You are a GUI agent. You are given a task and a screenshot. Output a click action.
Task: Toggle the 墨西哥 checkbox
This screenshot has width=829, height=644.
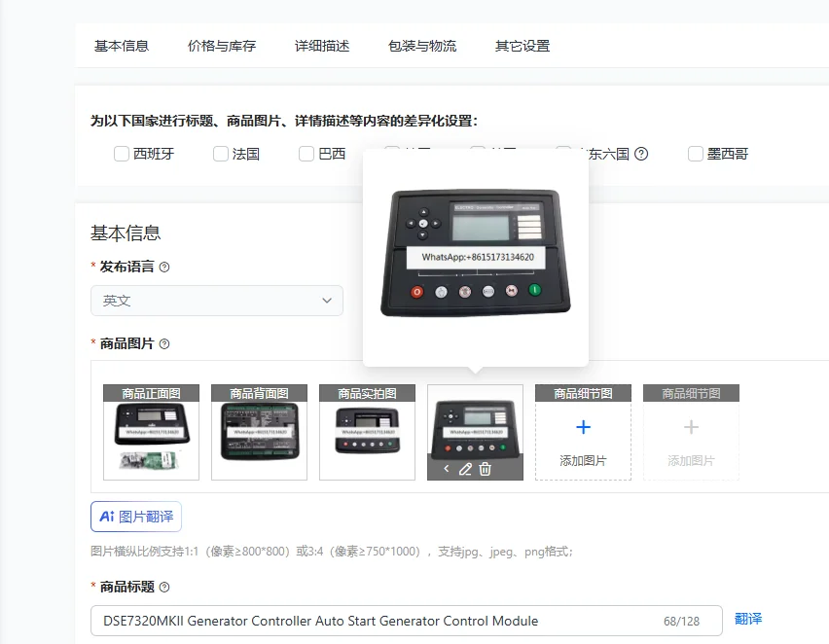[x=696, y=154]
